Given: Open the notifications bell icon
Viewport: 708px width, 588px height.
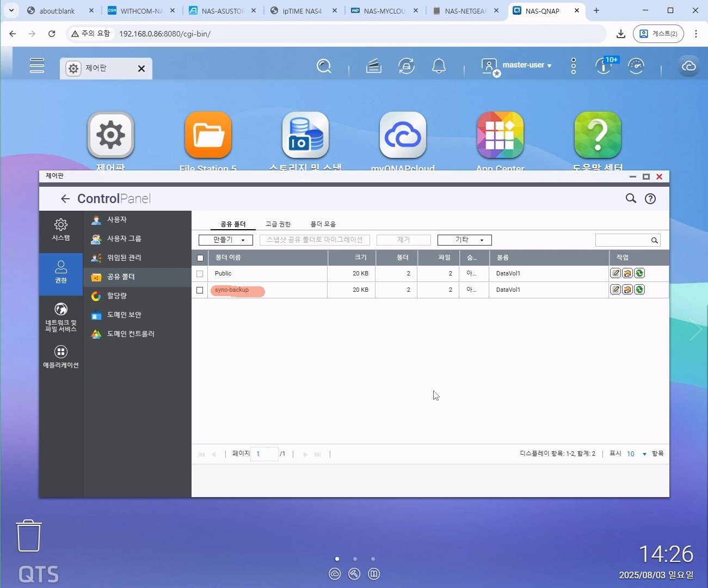Looking at the screenshot, I should tap(439, 66).
